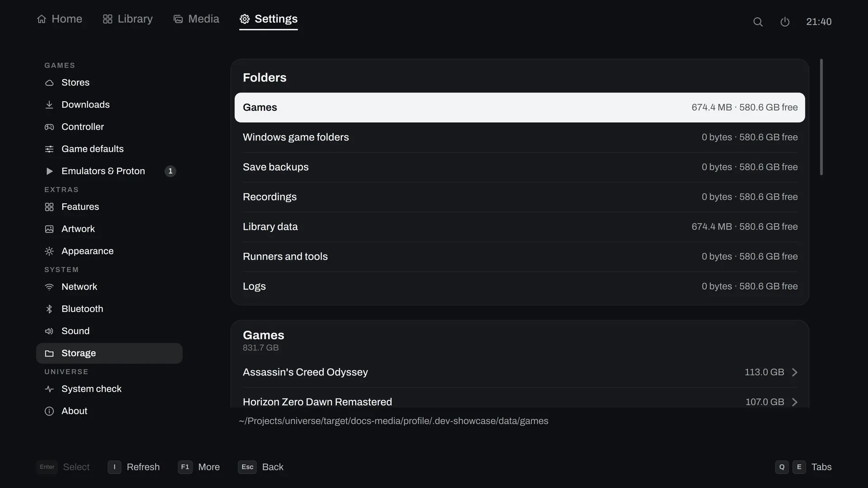Select the Logs folder row

pyautogui.click(x=520, y=286)
